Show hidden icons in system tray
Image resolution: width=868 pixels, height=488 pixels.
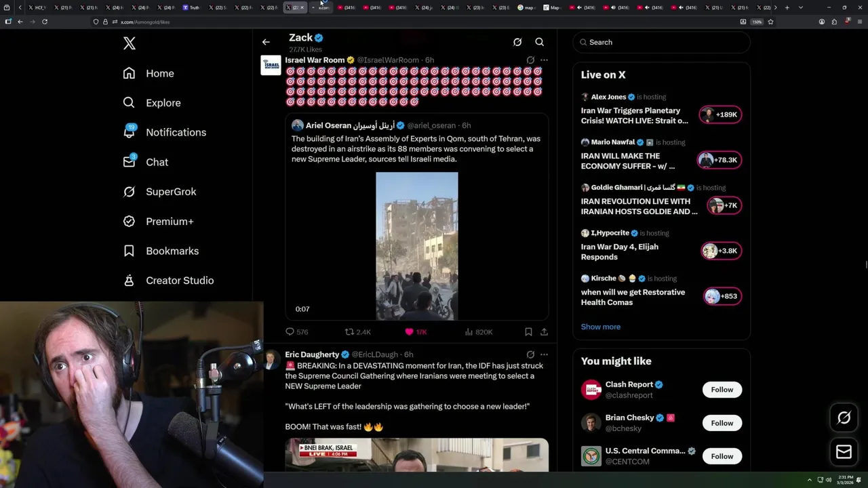pos(809,480)
